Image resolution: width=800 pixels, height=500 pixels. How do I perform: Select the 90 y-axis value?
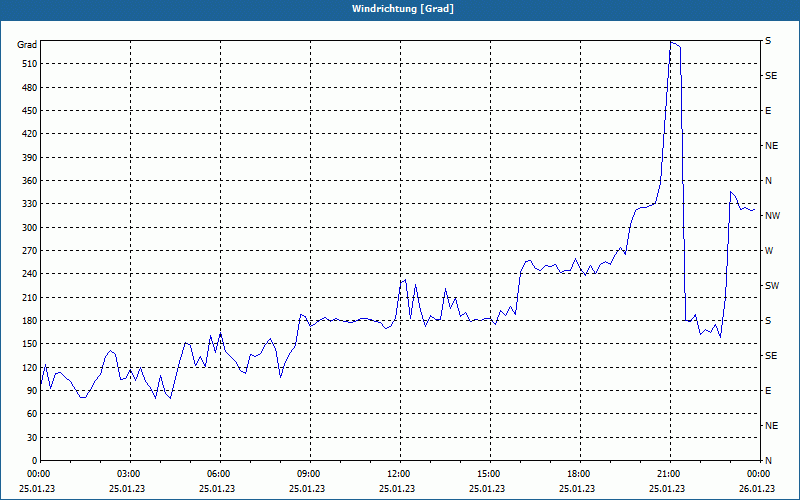click(32, 390)
